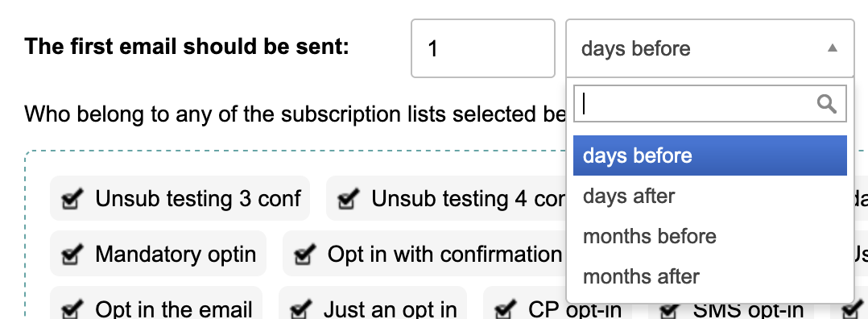
Task: Toggle Unsub testing 4 conf checkbox
Action: click(349, 198)
